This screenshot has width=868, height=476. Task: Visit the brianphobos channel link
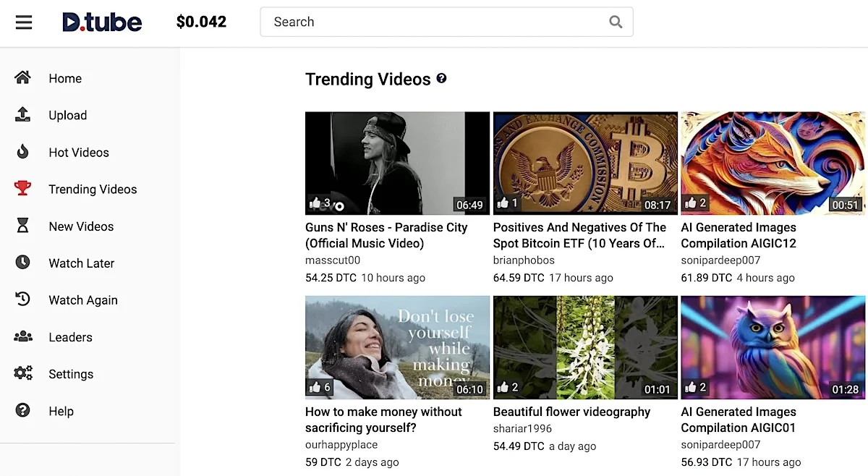[x=524, y=260]
